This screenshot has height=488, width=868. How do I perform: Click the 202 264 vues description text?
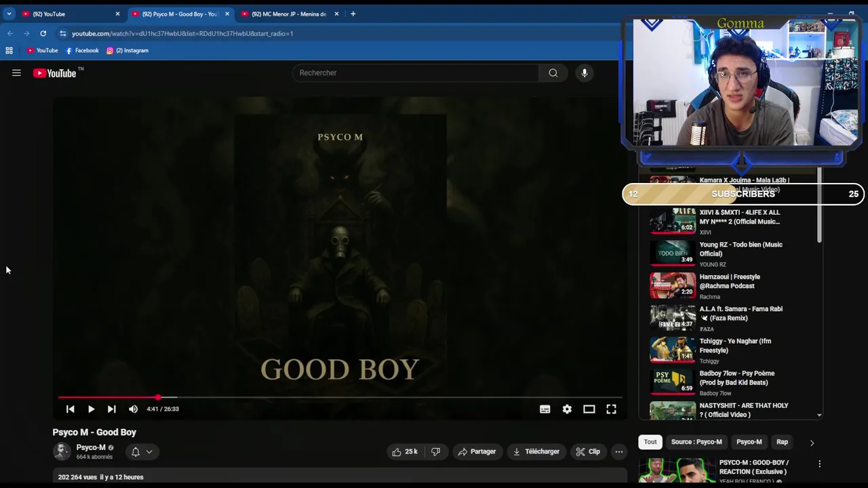(x=100, y=477)
